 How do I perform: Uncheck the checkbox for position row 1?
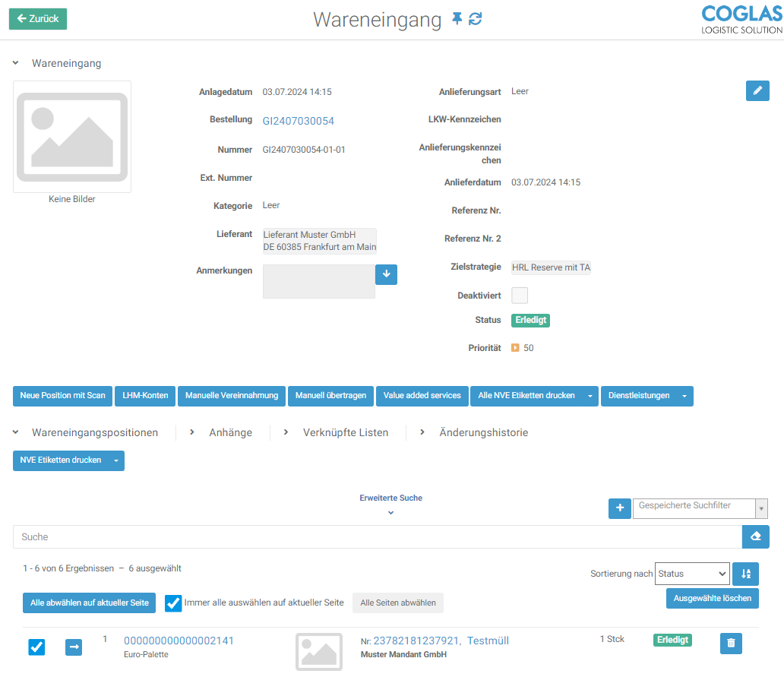(36, 647)
